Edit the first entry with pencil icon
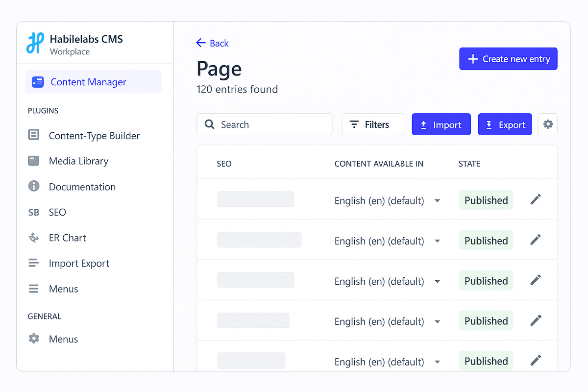The image size is (588, 392). (536, 199)
